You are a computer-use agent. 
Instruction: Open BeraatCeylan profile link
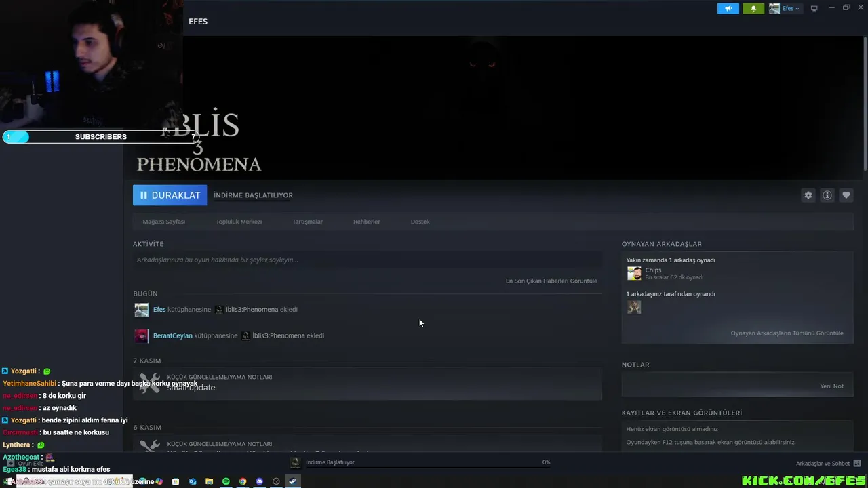tap(172, 335)
